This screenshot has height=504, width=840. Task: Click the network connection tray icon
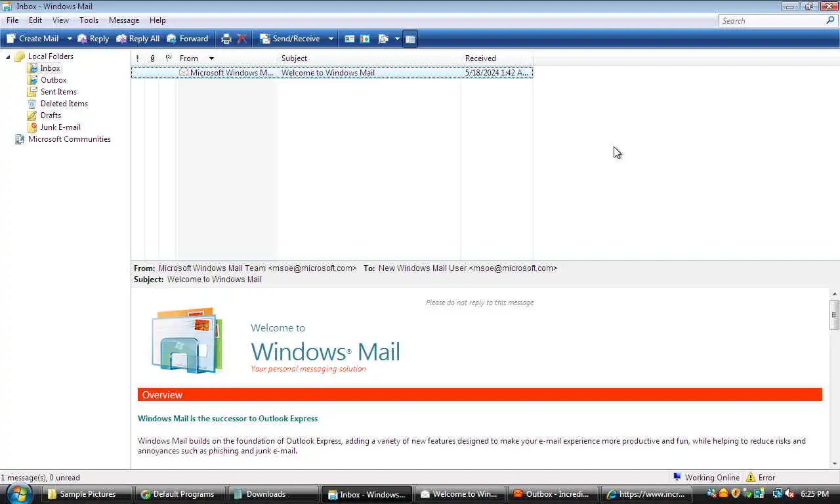778,493
